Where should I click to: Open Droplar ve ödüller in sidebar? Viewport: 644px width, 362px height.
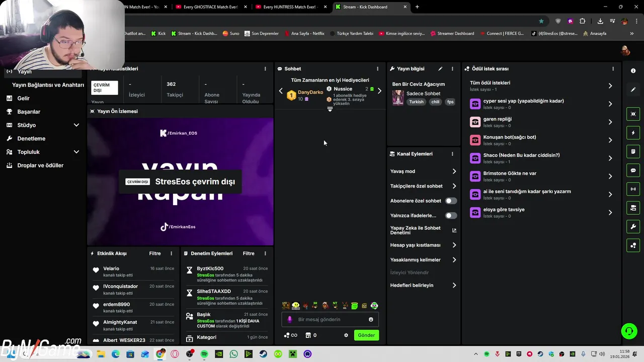click(40, 165)
